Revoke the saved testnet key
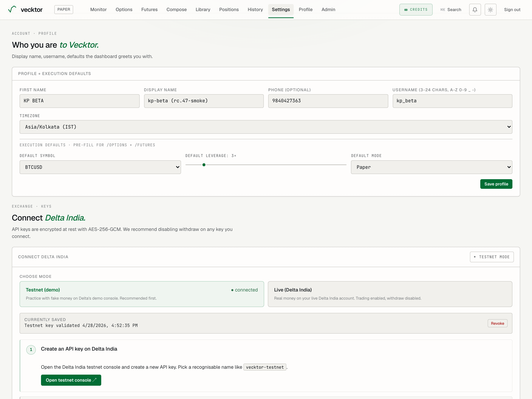This screenshot has height=399, width=532. click(x=497, y=323)
